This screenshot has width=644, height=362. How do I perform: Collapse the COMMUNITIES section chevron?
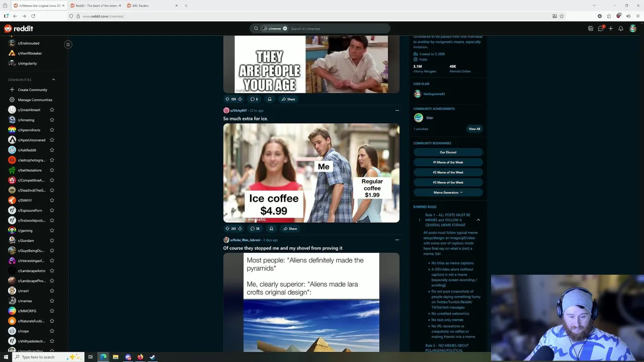(x=53, y=79)
